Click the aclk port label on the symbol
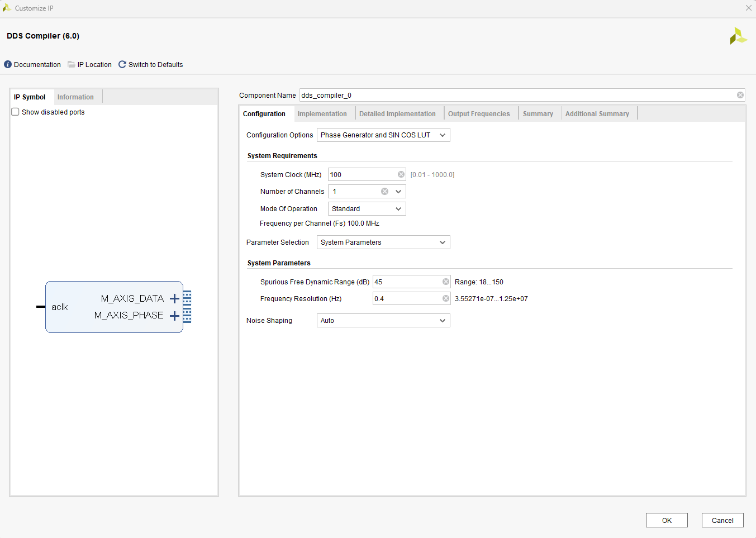Screen dimensions: 756x538 [60, 307]
